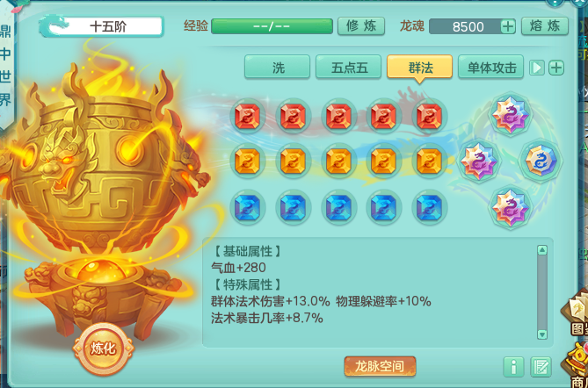This screenshot has width=588, height=388.
Task: Click the 修炼 button
Action: click(x=361, y=26)
